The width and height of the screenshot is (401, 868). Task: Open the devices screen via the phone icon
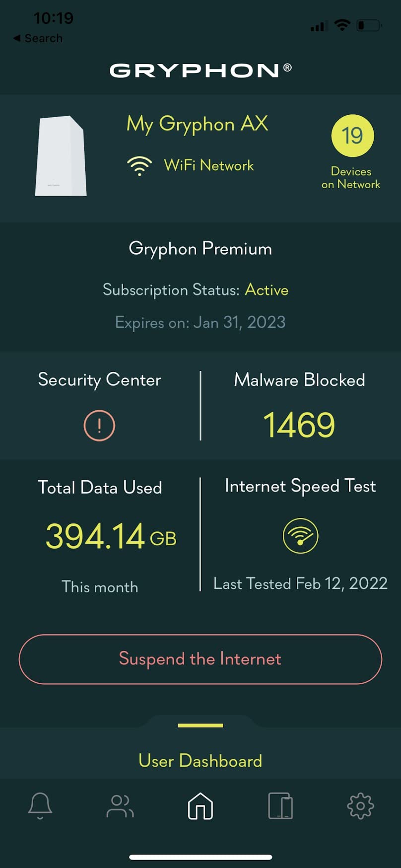point(280,806)
